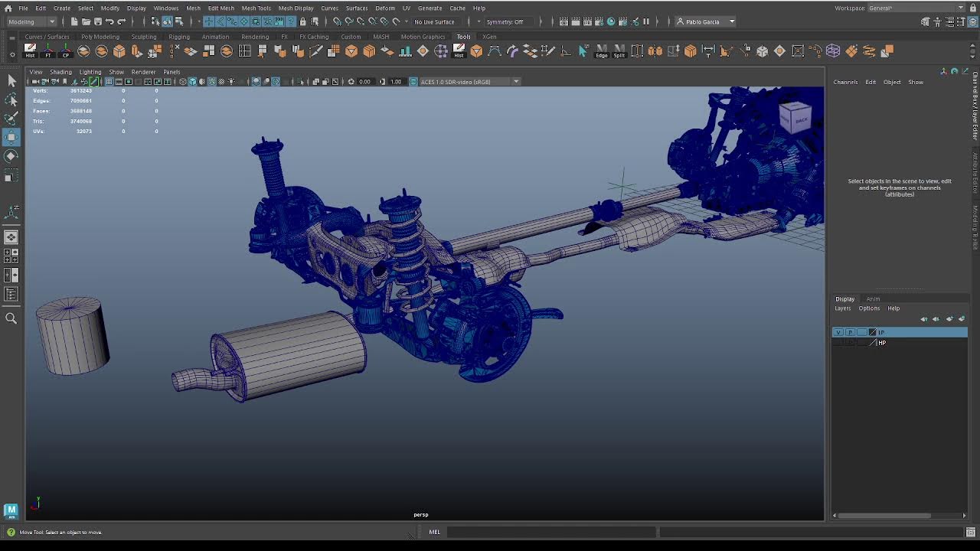Open the Shading viewport panel menu
The height and width of the screenshot is (551, 980).
pyautogui.click(x=60, y=72)
